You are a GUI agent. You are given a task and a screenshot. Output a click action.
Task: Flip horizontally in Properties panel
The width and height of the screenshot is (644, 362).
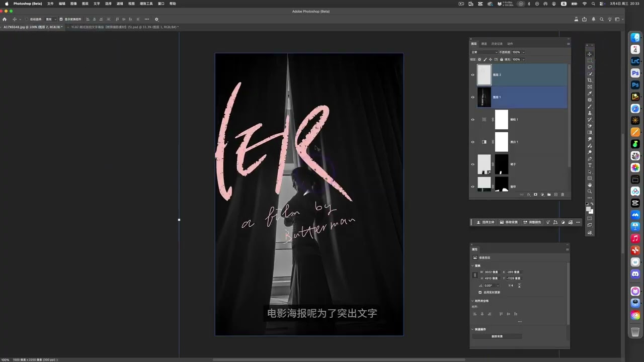[511, 286]
